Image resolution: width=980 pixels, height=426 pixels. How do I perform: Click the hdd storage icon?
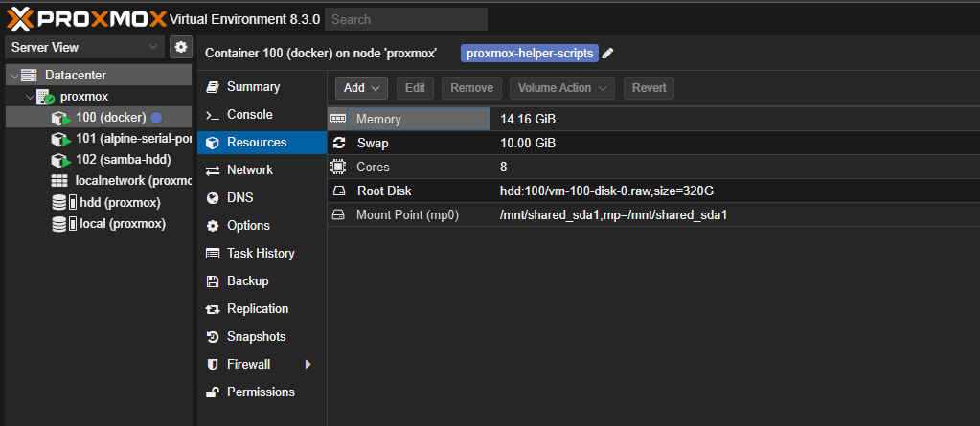click(64, 203)
